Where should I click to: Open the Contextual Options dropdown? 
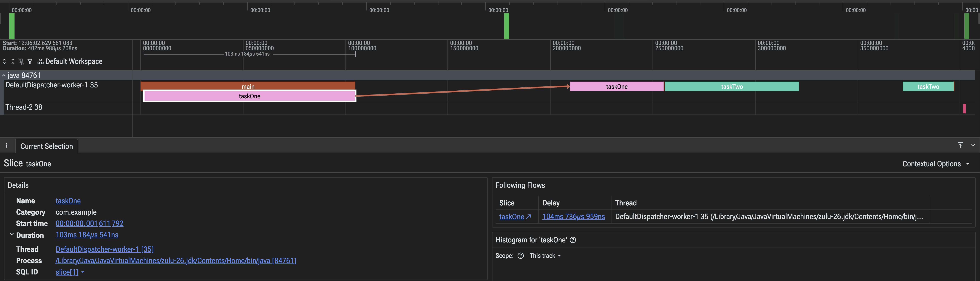click(936, 164)
